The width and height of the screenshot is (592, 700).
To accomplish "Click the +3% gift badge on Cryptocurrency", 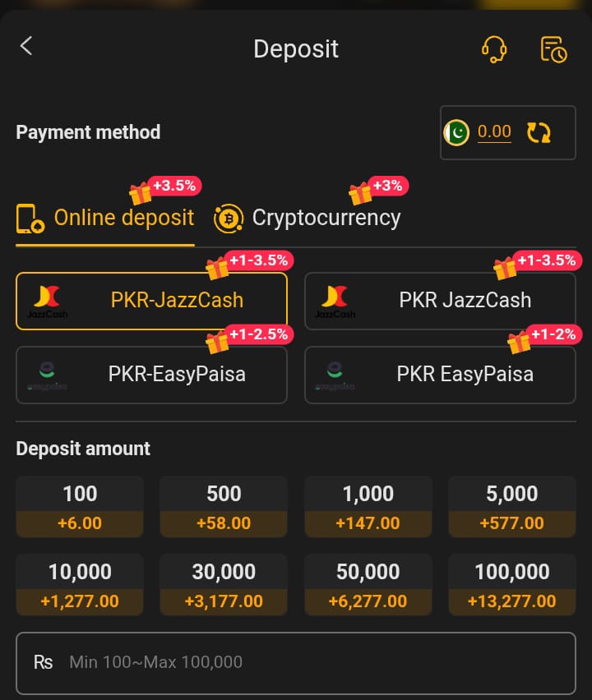I will point(378,188).
